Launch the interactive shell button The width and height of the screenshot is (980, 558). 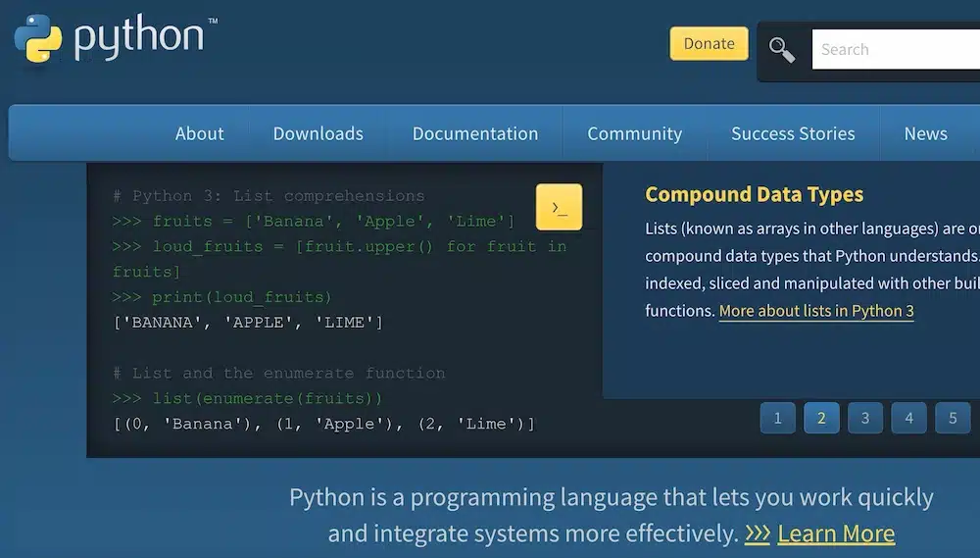click(559, 207)
